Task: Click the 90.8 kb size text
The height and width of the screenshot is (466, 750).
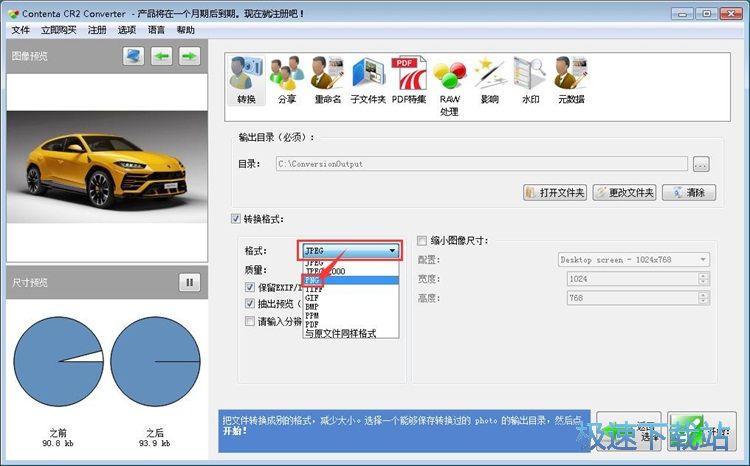Action: pos(58,444)
